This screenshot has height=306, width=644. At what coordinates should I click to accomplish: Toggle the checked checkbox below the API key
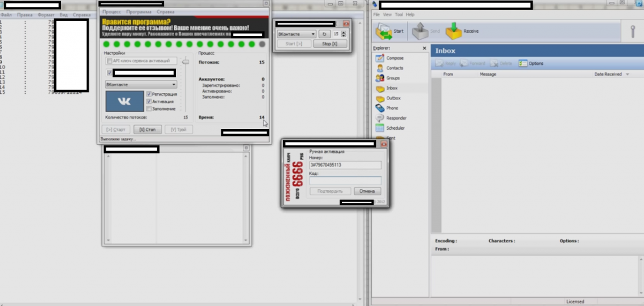(109, 73)
